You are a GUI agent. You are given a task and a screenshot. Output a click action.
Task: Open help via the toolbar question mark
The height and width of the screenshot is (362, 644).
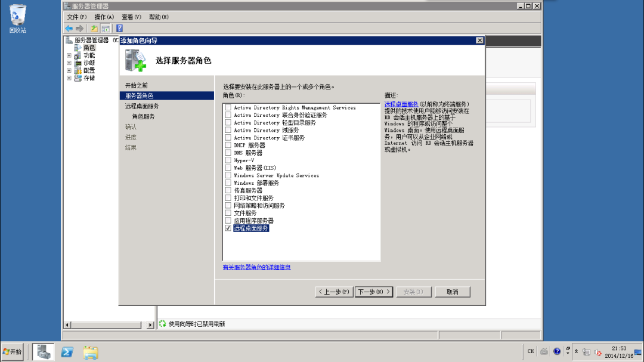(119, 29)
